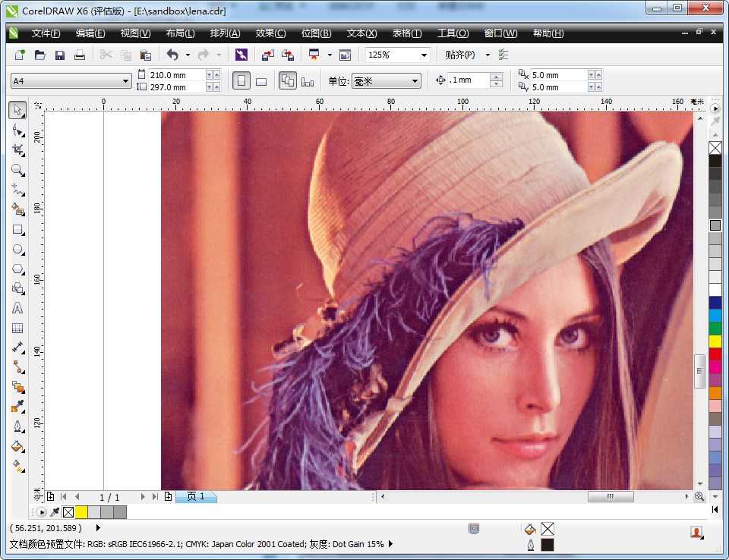The height and width of the screenshot is (560, 729).
Task: Open the navigator zoom icon at corner
Action: pos(699,496)
